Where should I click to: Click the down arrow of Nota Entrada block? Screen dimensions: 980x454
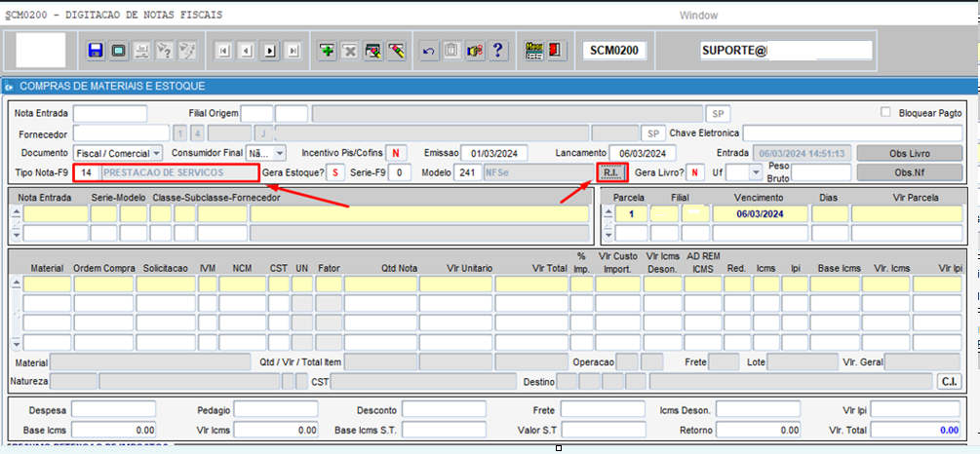[17, 235]
